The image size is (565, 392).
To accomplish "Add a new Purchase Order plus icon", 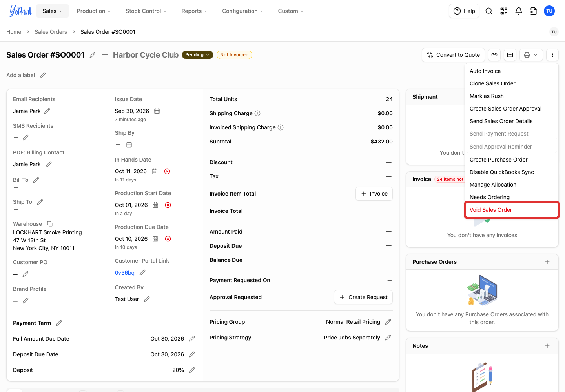I will [x=547, y=262].
